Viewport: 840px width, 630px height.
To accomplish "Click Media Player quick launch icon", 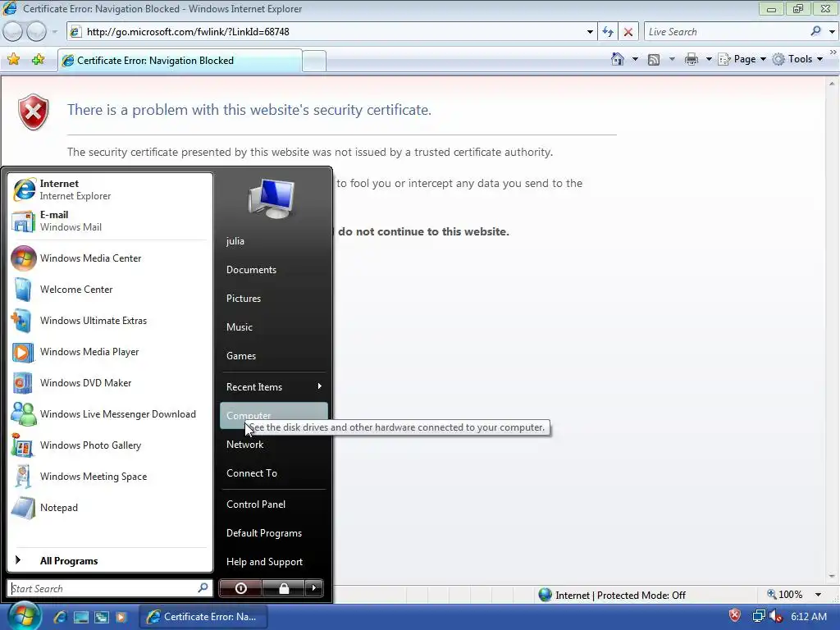I will 121,617.
